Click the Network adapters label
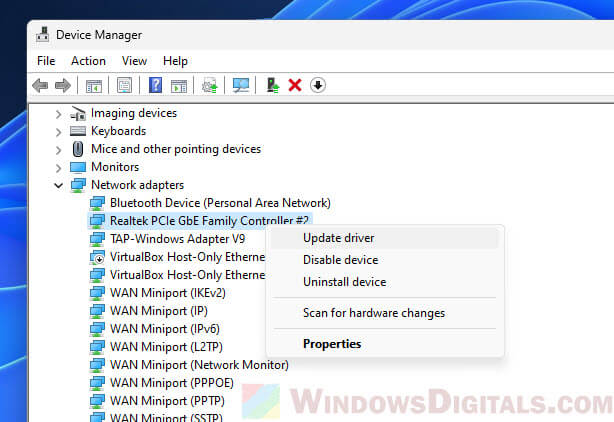 coord(137,185)
